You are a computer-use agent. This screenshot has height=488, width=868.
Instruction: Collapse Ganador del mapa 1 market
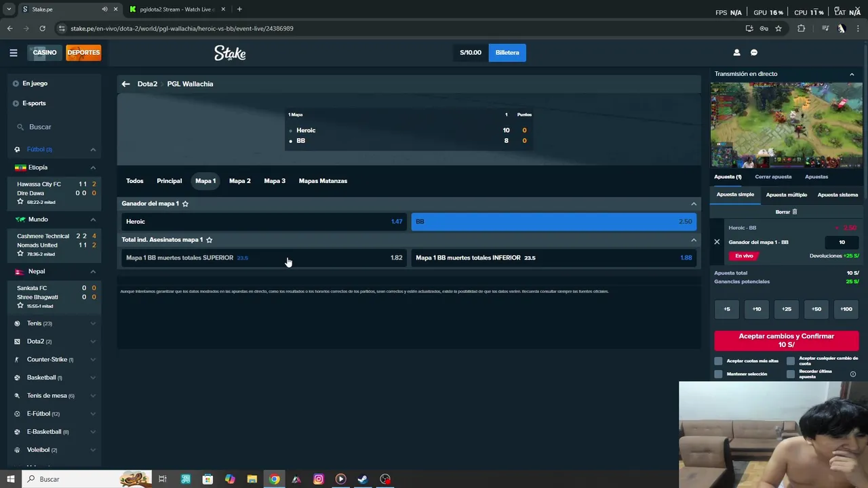click(x=694, y=203)
